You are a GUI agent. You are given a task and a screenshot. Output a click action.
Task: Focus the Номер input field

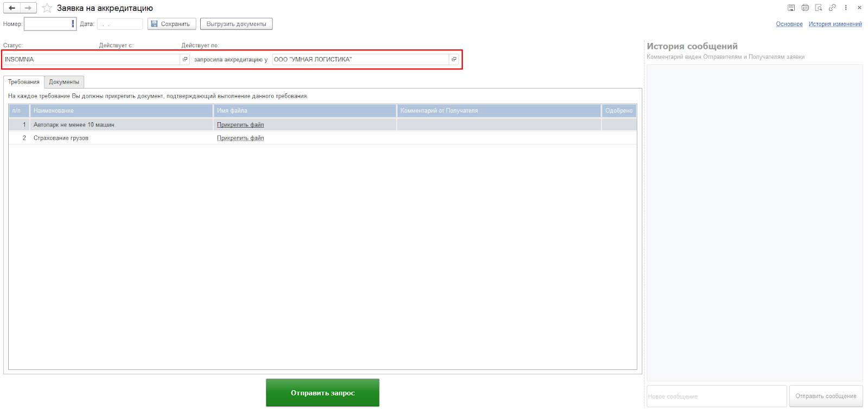click(50, 24)
